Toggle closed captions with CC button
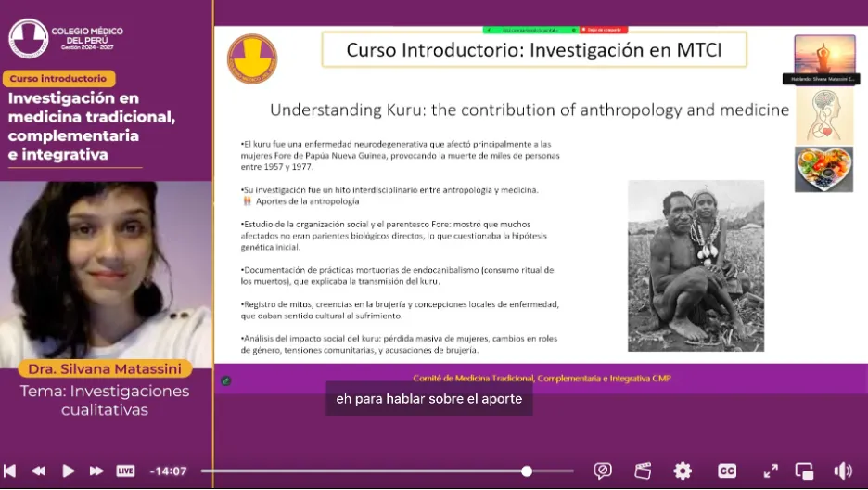 [727, 471]
